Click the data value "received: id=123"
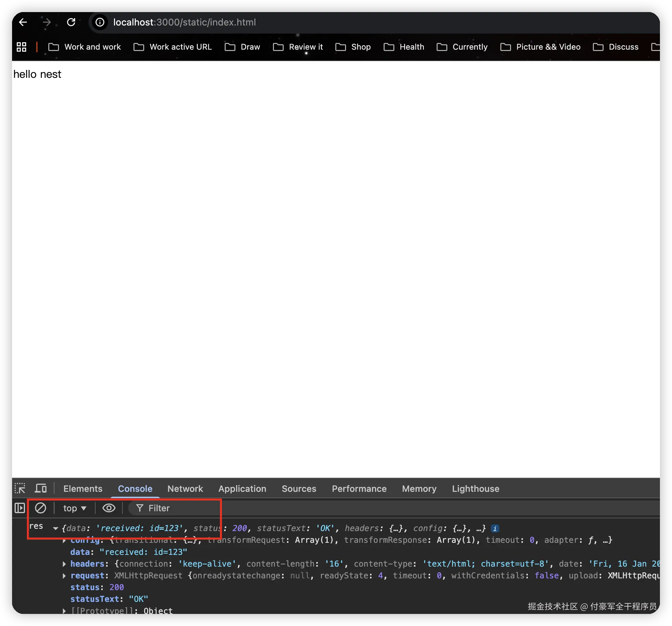Image resolution: width=672 pixels, height=626 pixels. 143,552
